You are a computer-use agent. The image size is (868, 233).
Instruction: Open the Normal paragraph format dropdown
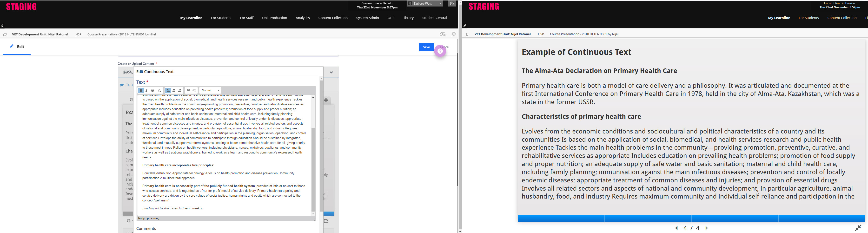coord(210,90)
